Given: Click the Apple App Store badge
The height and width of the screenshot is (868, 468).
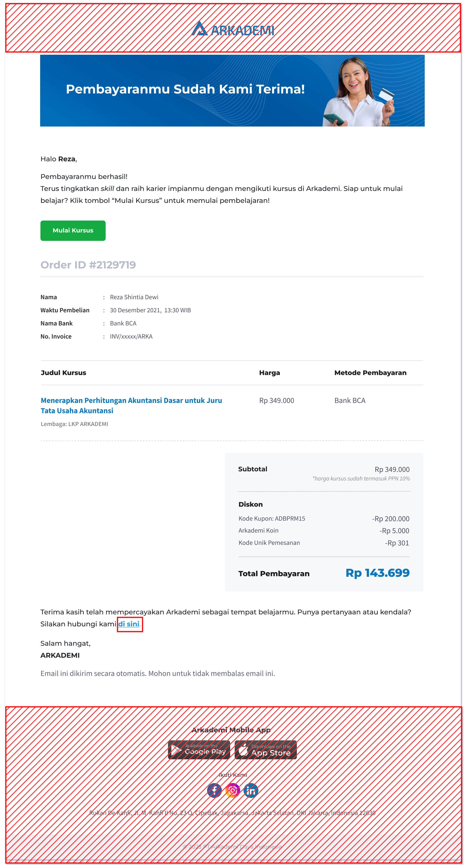Looking at the screenshot, I should tap(265, 750).
